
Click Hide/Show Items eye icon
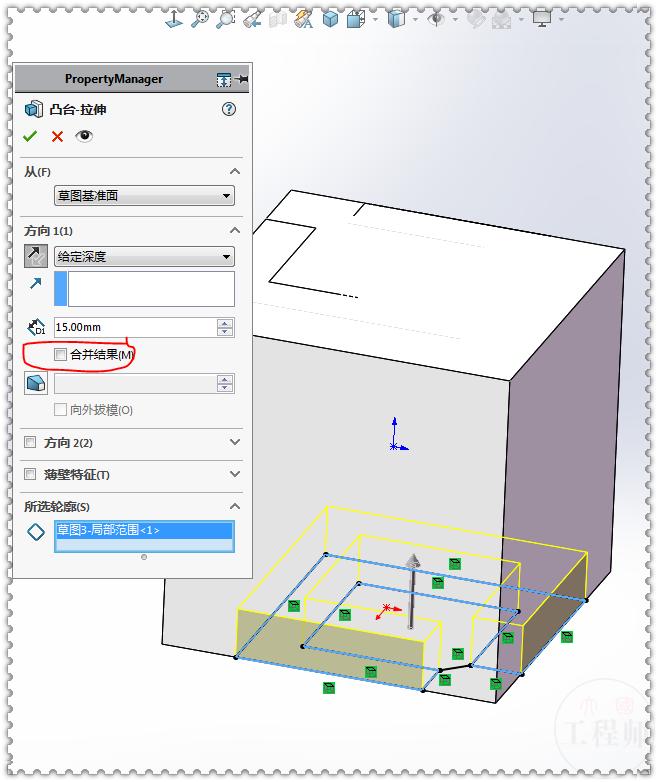tap(437, 19)
